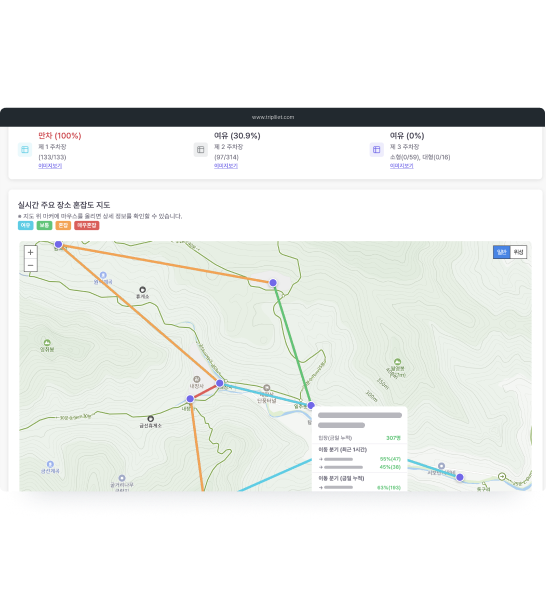Click the green route line on map
Image resolution: width=546 pixels, height=600 pixels.
coord(293,344)
